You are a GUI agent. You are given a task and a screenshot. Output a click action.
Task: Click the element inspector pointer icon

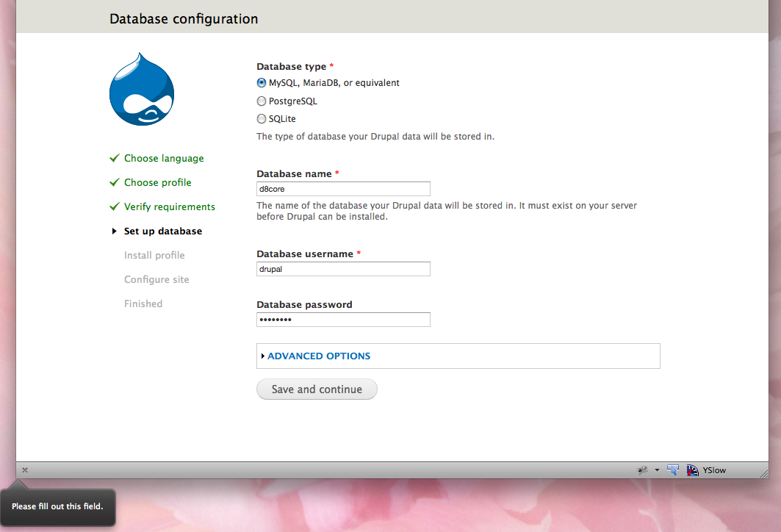pos(673,470)
